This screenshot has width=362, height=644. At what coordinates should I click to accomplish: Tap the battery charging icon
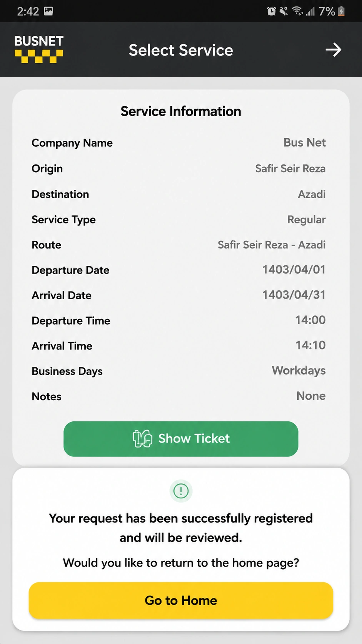pos(341,11)
